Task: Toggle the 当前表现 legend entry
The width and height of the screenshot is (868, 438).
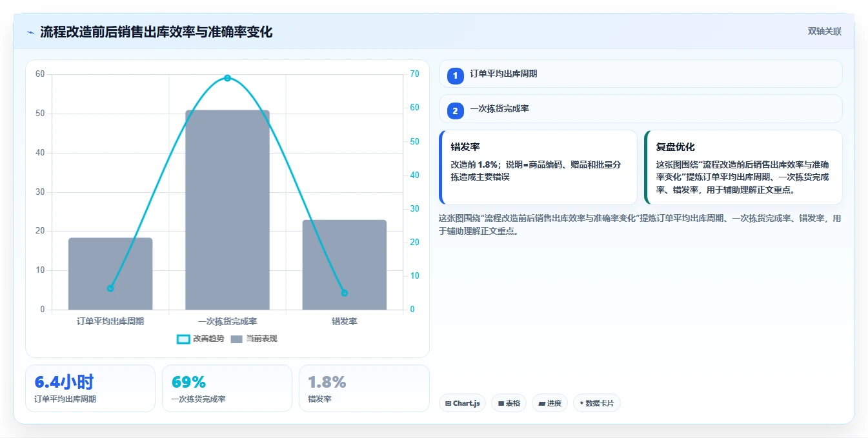Action: pos(254,339)
